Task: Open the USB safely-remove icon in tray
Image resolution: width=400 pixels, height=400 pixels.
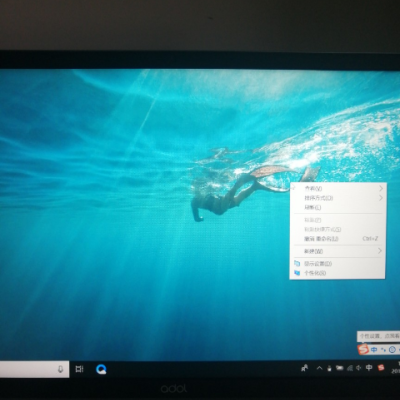Action: tap(329, 368)
